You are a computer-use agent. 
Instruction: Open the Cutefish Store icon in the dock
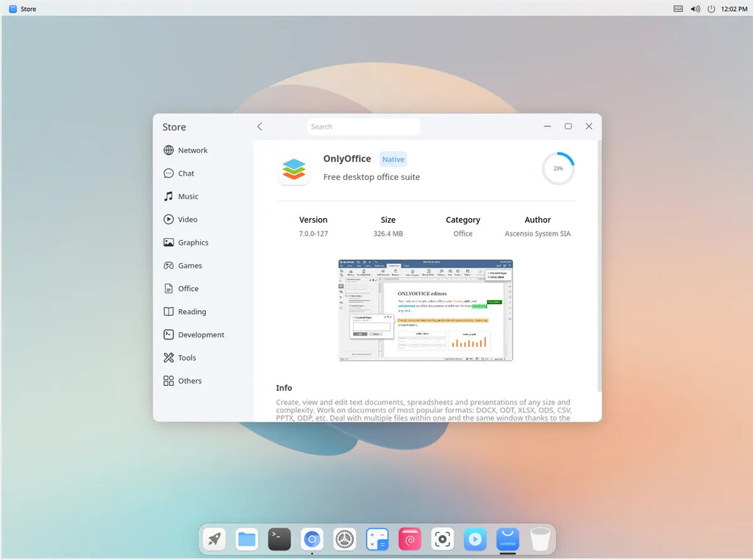coord(507,539)
